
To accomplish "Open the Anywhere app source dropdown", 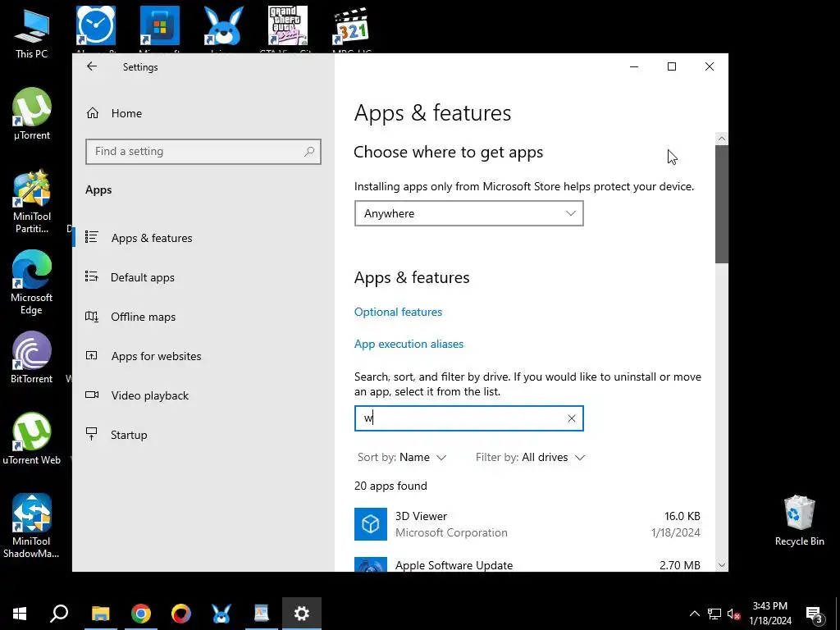I will [x=468, y=213].
